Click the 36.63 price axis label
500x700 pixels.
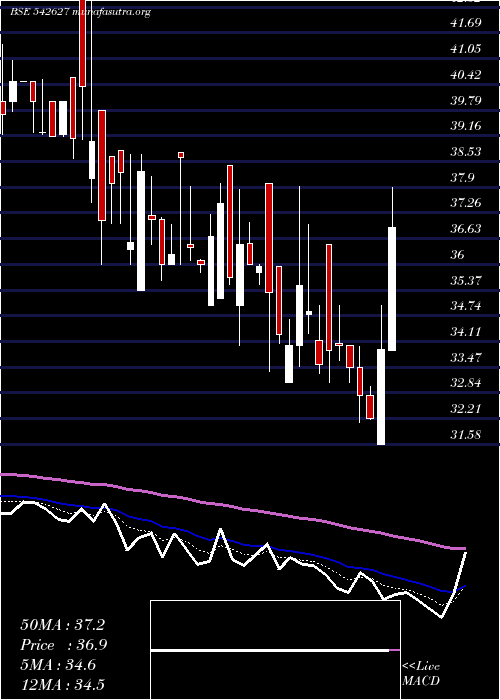coord(466,229)
